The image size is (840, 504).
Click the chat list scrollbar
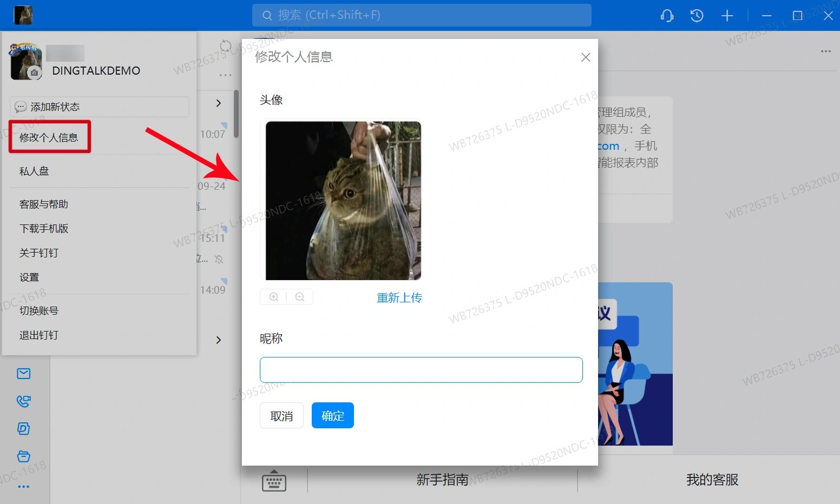pos(236,114)
